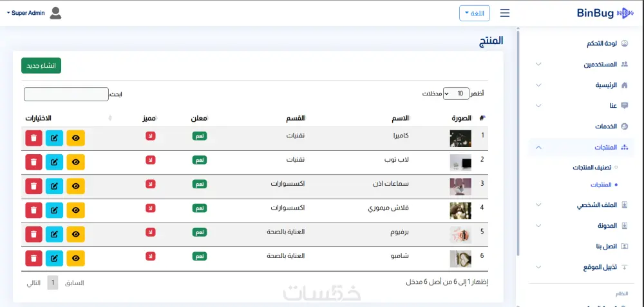644x307 pixels.
Task: View the شامبو product
Action: 75,258
